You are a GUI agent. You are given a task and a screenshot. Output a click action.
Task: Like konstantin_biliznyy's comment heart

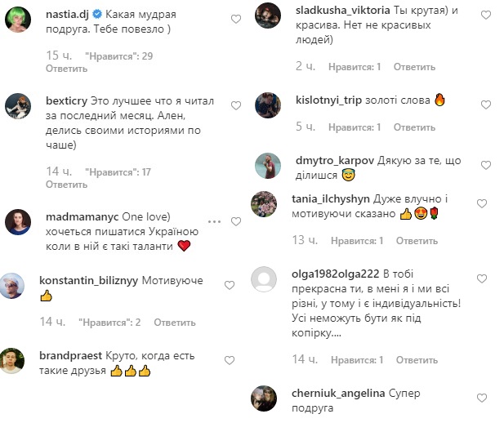pyautogui.click(x=230, y=285)
